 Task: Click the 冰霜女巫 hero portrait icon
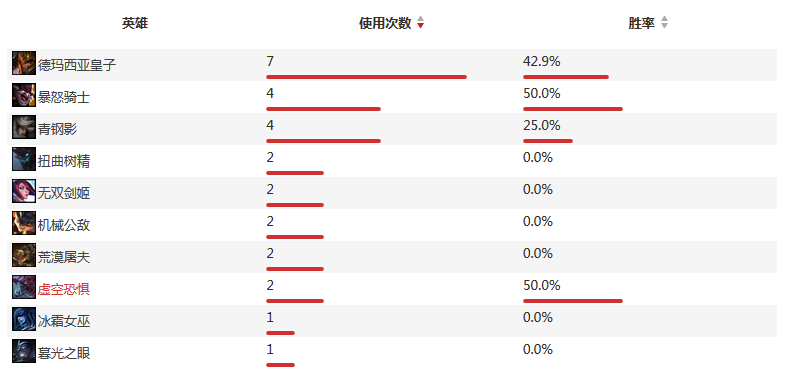pyautogui.click(x=24, y=319)
